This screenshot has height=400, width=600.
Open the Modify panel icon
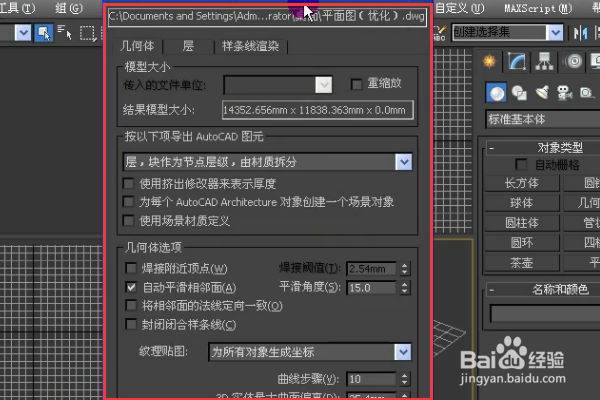point(517,61)
